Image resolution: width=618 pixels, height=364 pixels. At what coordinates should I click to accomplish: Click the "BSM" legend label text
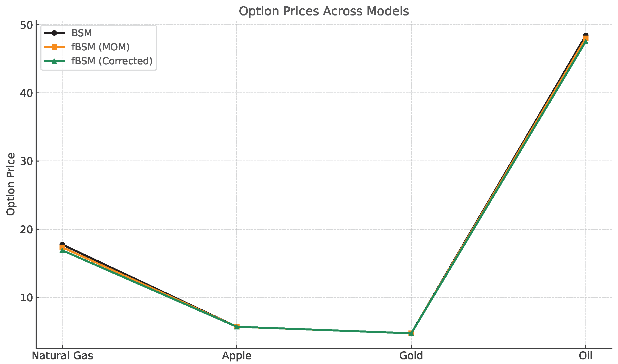(82, 33)
